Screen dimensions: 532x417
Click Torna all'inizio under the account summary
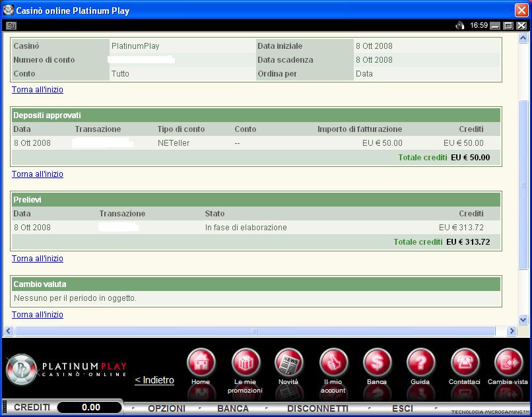38,90
